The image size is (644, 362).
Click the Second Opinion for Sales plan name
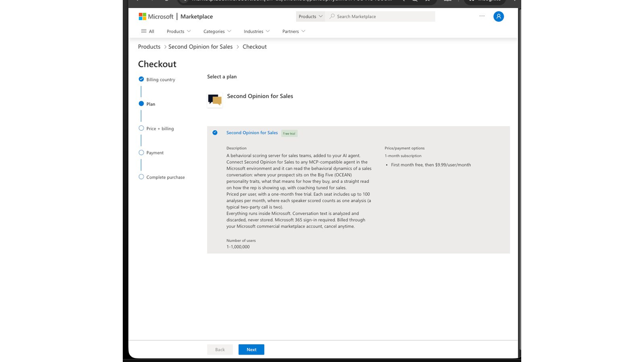(x=252, y=133)
